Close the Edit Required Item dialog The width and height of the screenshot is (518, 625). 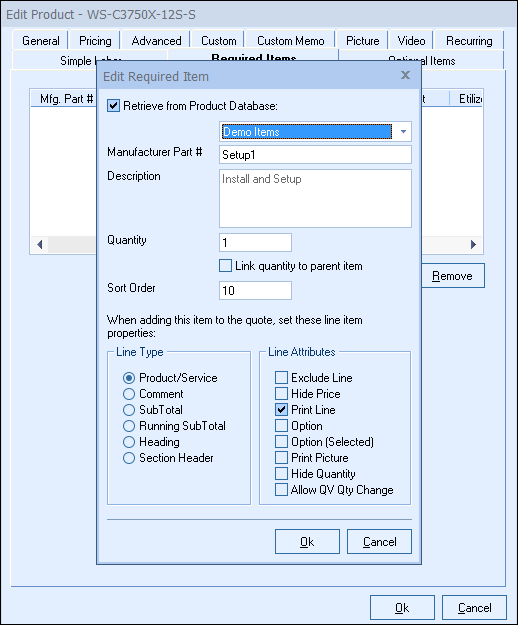click(405, 75)
